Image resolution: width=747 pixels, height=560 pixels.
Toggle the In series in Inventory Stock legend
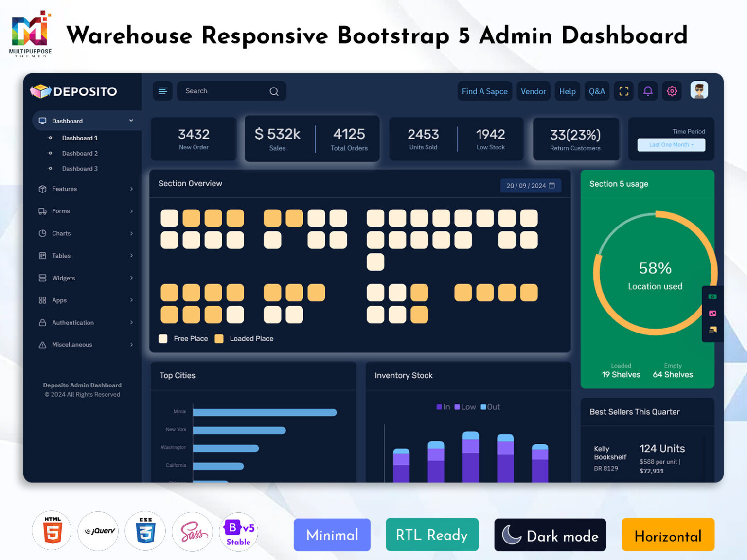click(439, 407)
